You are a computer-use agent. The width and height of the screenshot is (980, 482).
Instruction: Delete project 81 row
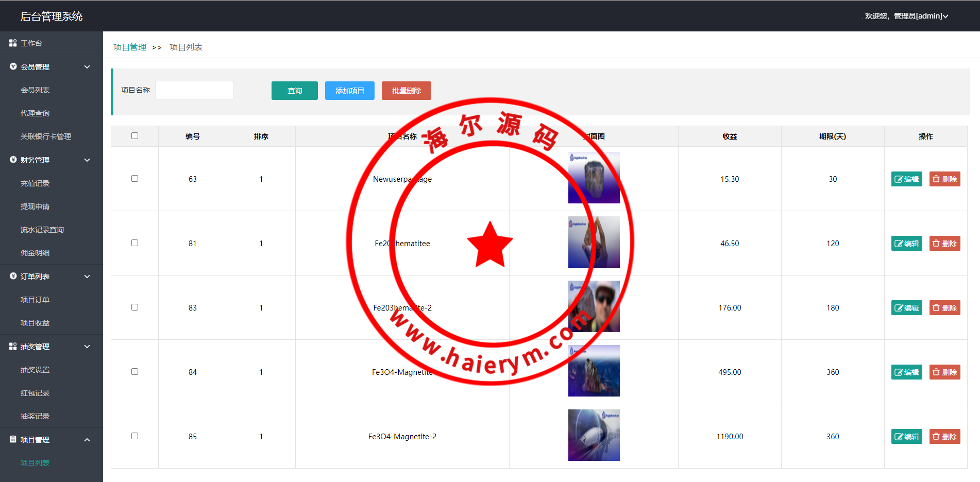pos(945,244)
